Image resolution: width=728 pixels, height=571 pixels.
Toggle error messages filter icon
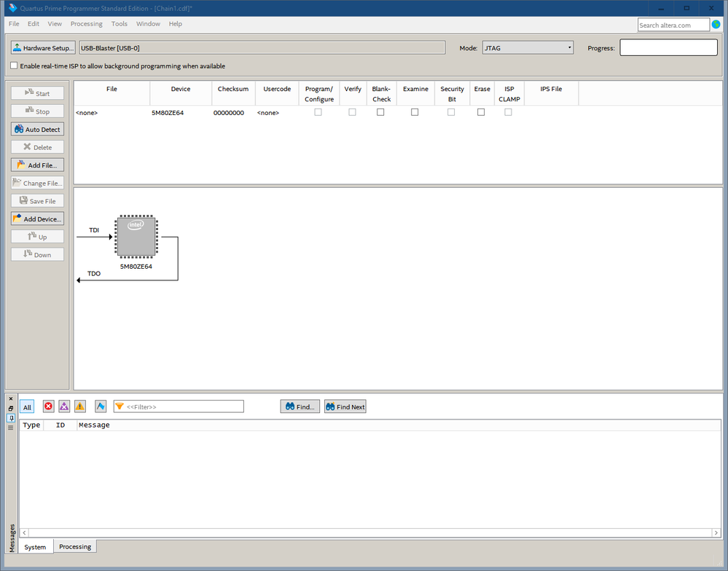(48, 406)
